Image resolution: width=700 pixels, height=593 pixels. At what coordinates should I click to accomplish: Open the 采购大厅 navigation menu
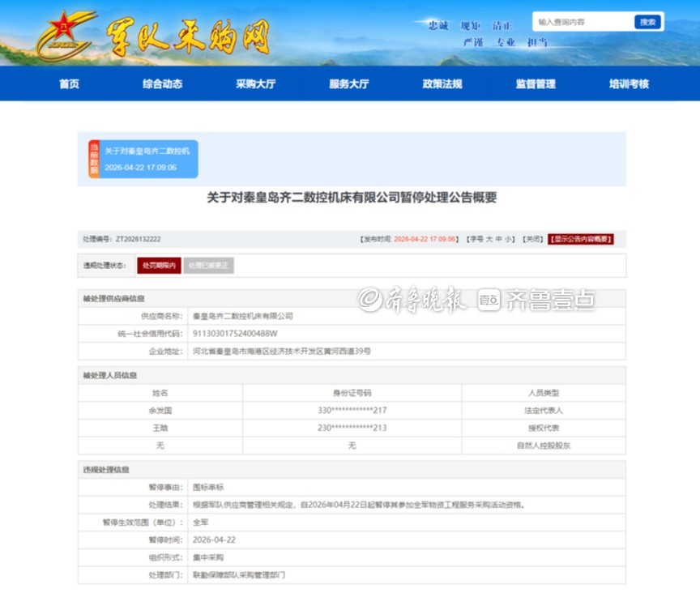[x=255, y=84]
